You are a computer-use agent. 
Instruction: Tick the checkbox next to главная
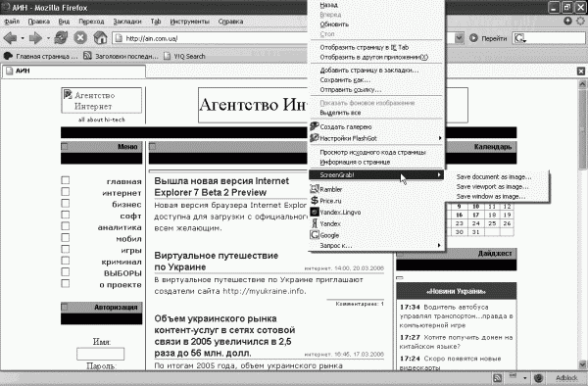(66, 180)
